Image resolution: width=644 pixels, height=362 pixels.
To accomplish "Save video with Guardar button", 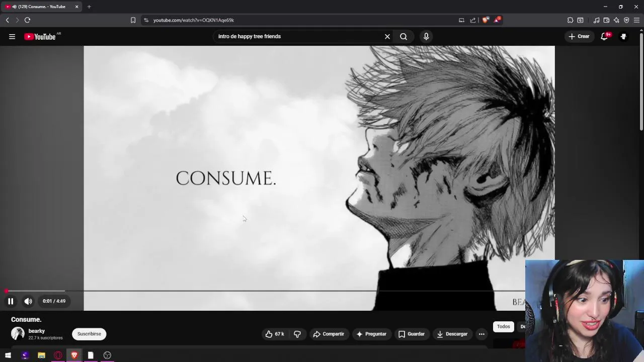I will [x=412, y=334].
